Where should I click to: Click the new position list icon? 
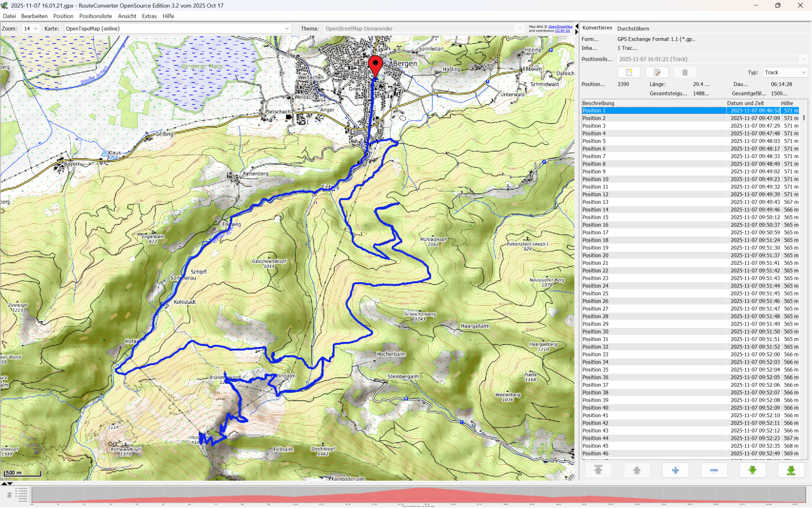629,72
